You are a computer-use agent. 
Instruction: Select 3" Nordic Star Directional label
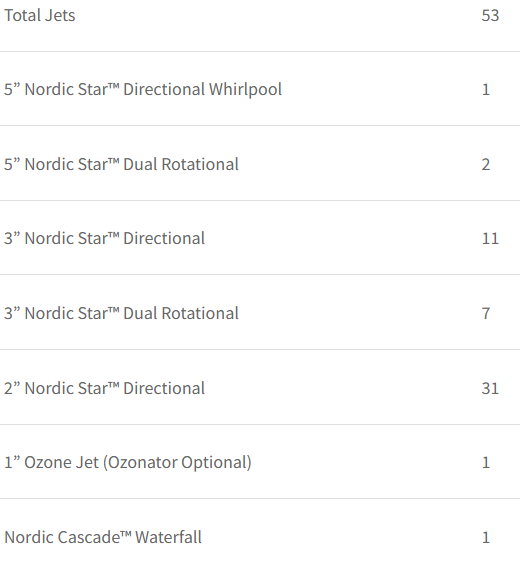[x=105, y=239]
